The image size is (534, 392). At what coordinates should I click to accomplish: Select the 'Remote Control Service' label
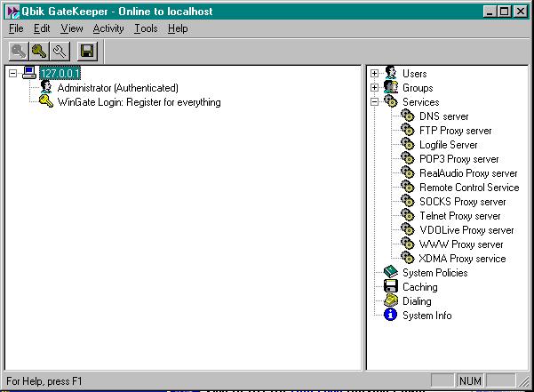coord(469,188)
